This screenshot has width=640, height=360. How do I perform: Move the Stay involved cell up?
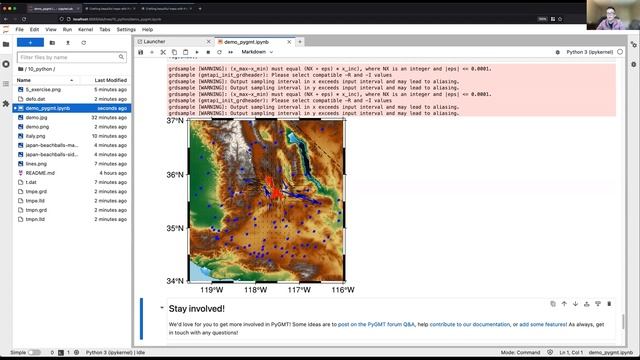(564, 304)
